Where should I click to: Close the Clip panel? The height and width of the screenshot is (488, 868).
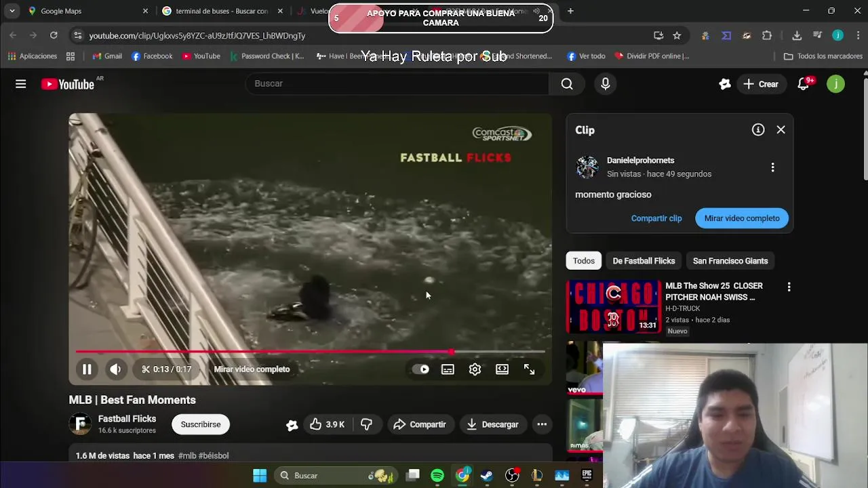[781, 129]
